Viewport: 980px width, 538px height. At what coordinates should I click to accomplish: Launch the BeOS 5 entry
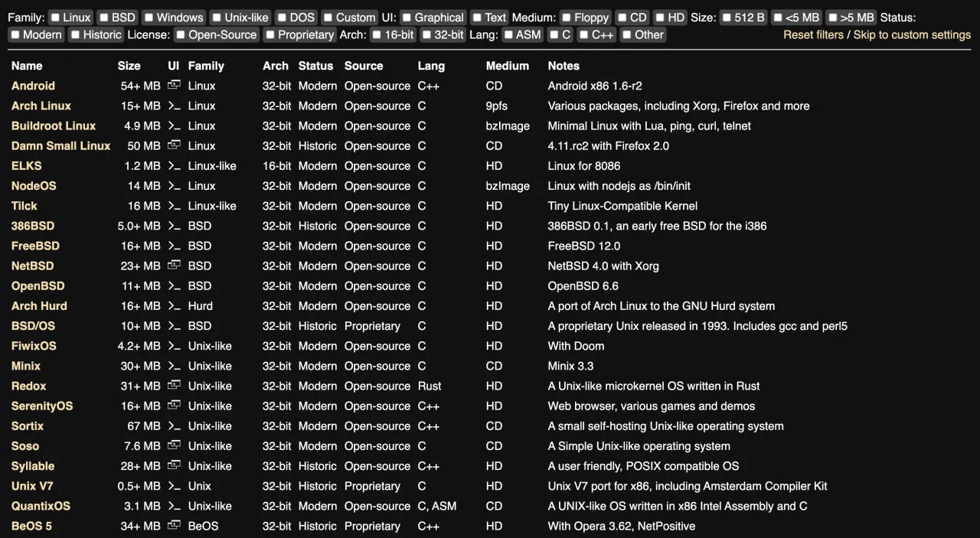(x=31, y=526)
